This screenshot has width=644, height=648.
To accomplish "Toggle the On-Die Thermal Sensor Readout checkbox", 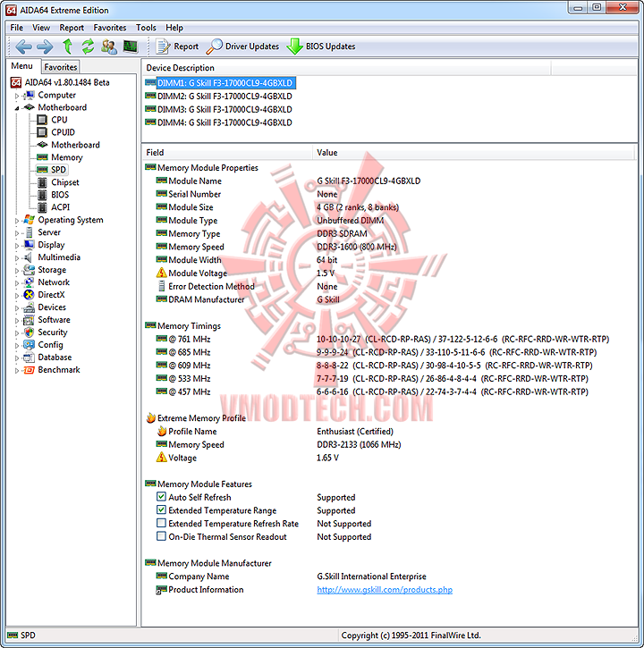I will (161, 536).
